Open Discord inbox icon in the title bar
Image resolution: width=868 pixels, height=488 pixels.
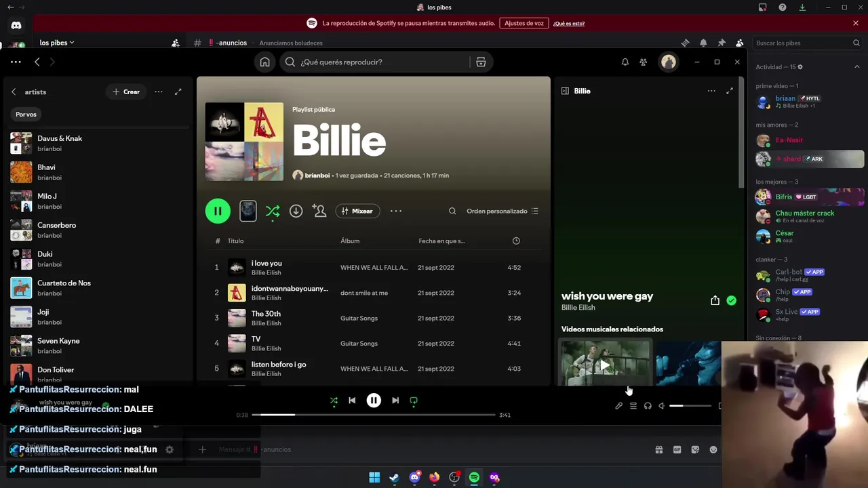pos(763,7)
